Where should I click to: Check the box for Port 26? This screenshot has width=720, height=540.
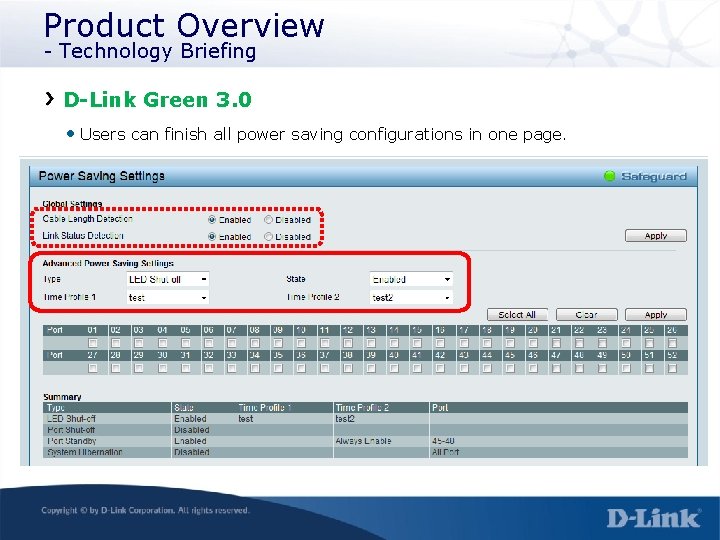pos(672,343)
